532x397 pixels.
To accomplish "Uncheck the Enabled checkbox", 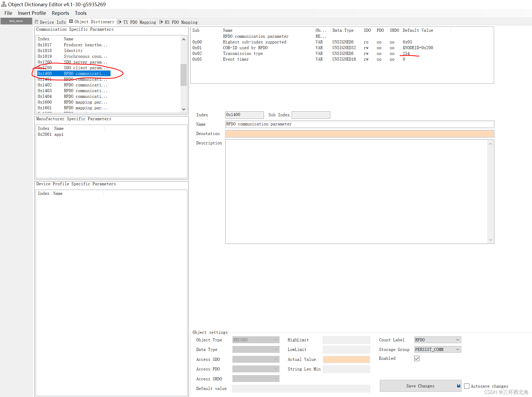I will pyautogui.click(x=417, y=358).
